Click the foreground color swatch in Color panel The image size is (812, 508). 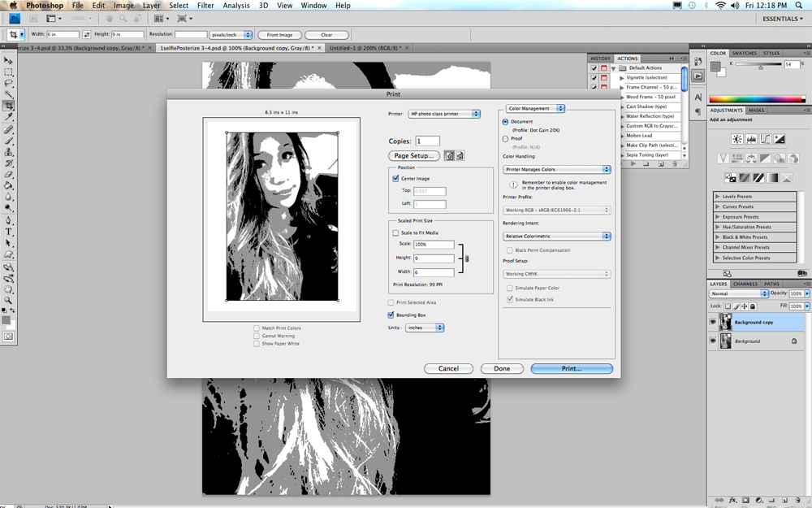(715, 66)
